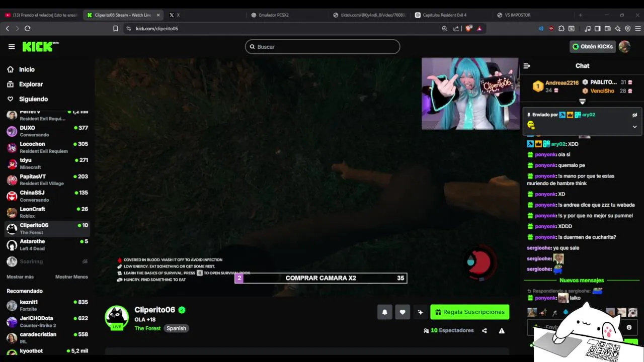The image size is (644, 362).
Task: Focus the Buscar search field
Action: 323,47
